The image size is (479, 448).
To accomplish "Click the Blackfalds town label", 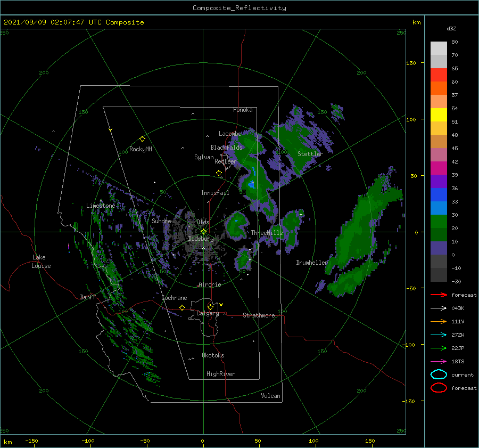I will (x=226, y=148).
